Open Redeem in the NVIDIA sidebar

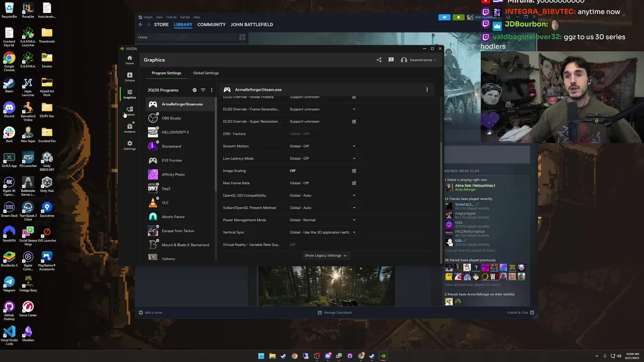coord(129,128)
